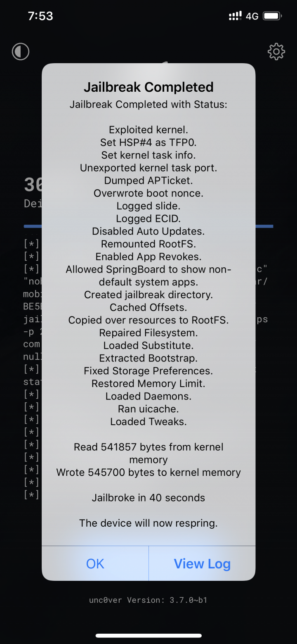This screenshot has width=297, height=644.
Task: Tap the home indicator bar at bottom
Action: (148, 635)
